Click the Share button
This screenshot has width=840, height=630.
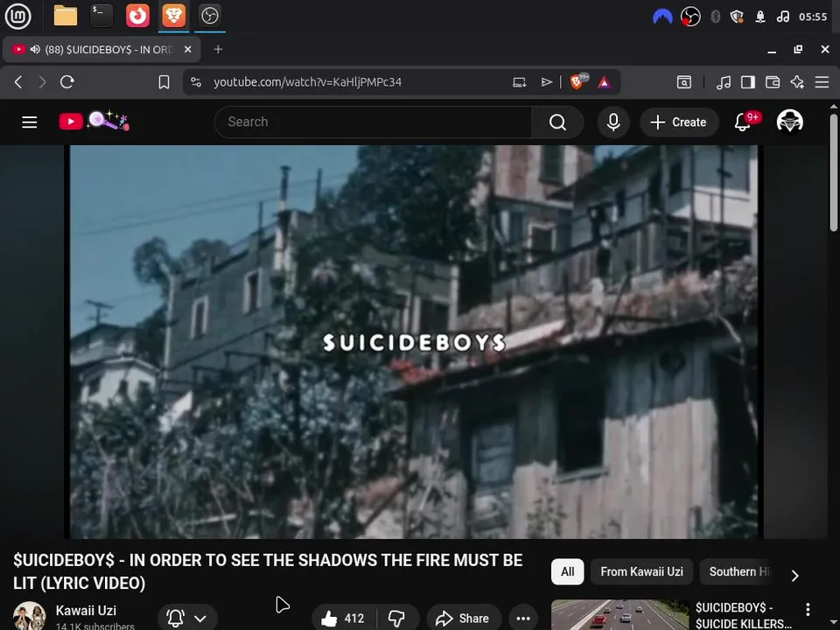point(464,619)
